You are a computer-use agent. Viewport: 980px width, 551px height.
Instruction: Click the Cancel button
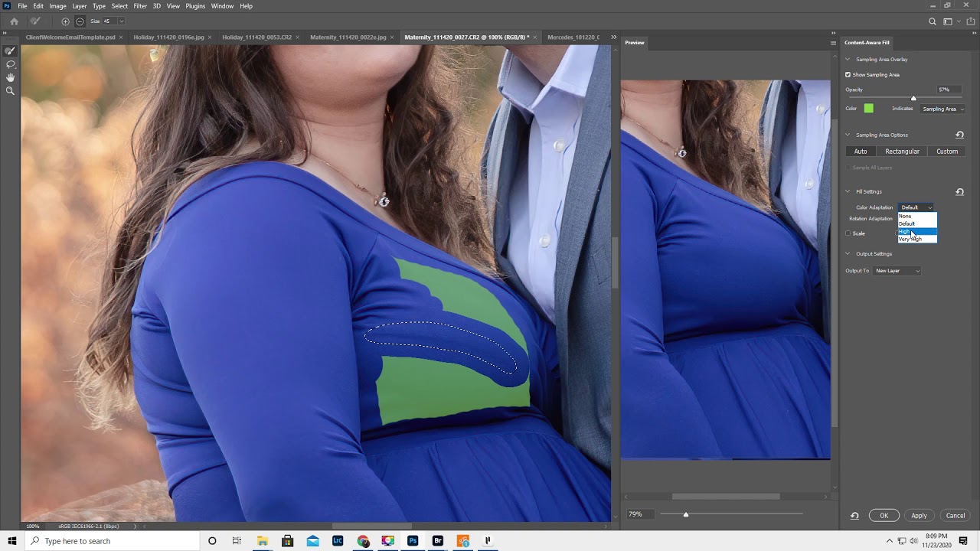(955, 516)
